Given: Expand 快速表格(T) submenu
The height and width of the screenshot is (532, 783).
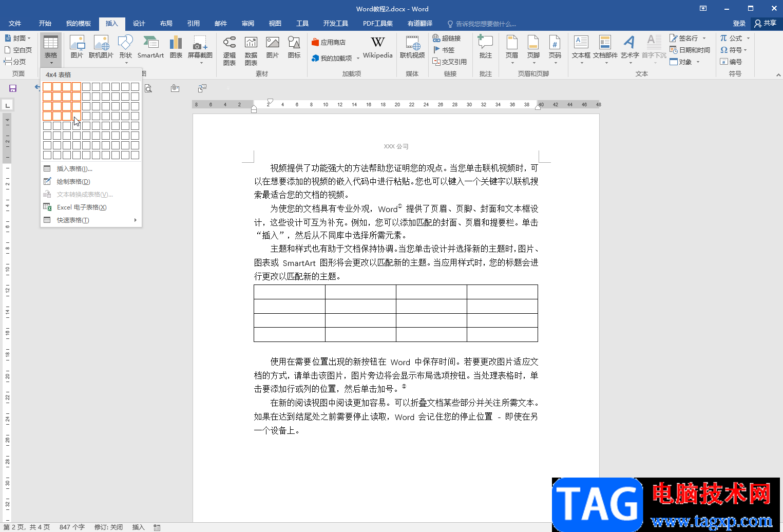Looking at the screenshot, I should coord(91,220).
